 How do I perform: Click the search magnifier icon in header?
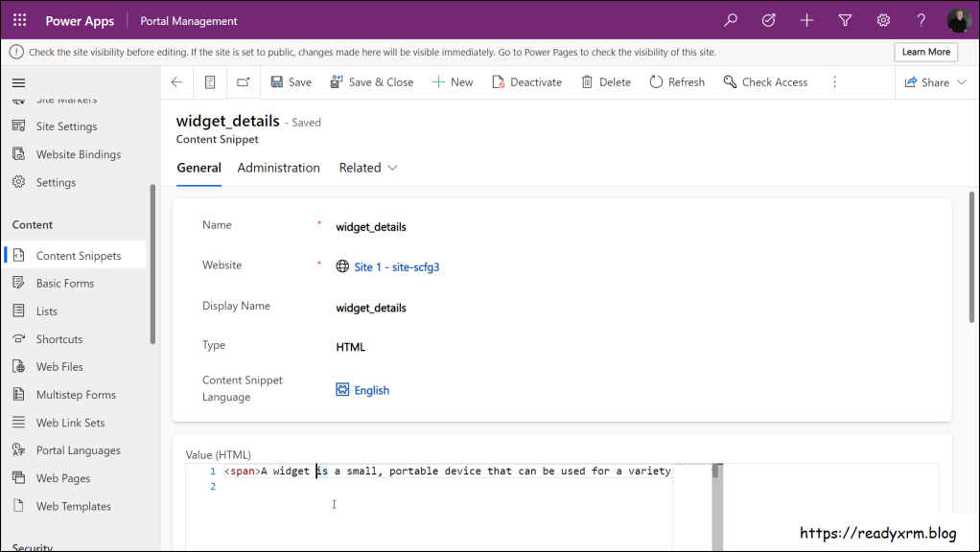(731, 20)
